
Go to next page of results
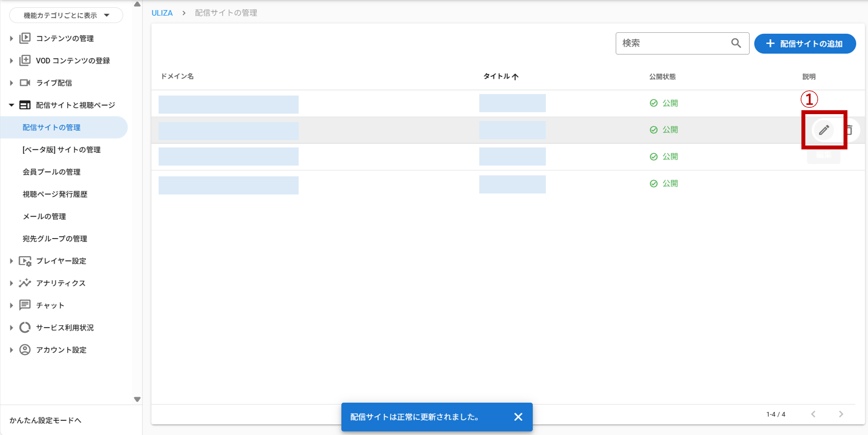(841, 414)
